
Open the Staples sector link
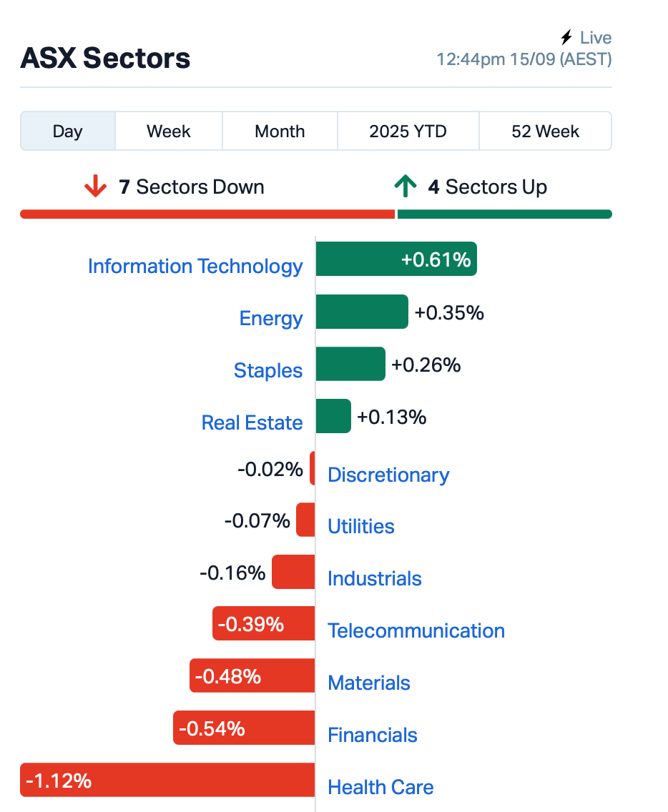tap(268, 371)
